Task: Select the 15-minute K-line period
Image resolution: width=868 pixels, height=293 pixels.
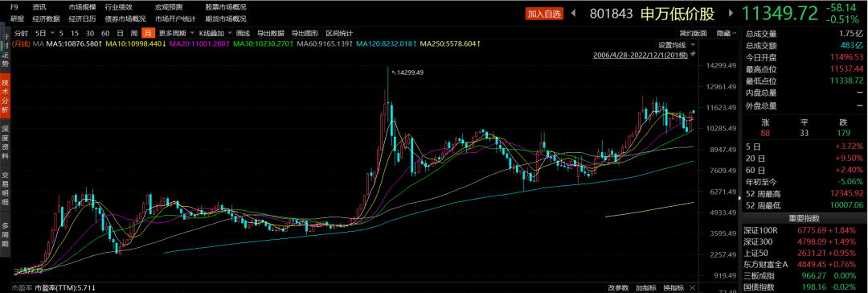Action: tap(75, 33)
